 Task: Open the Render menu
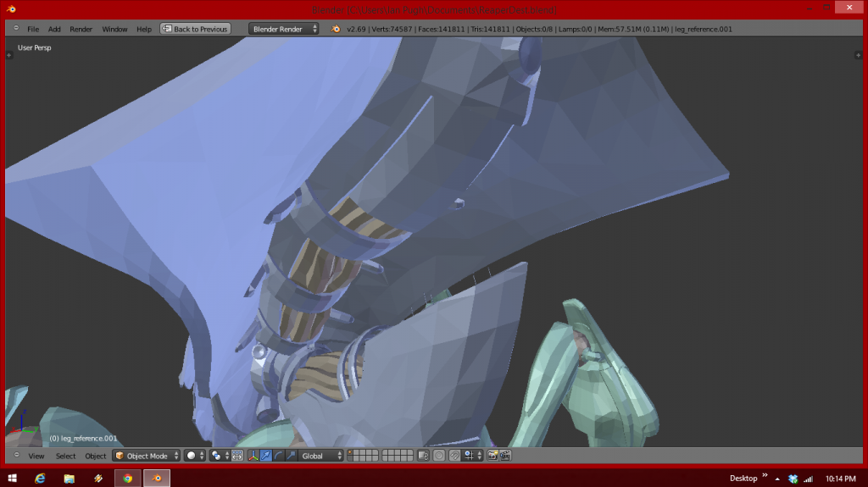81,29
